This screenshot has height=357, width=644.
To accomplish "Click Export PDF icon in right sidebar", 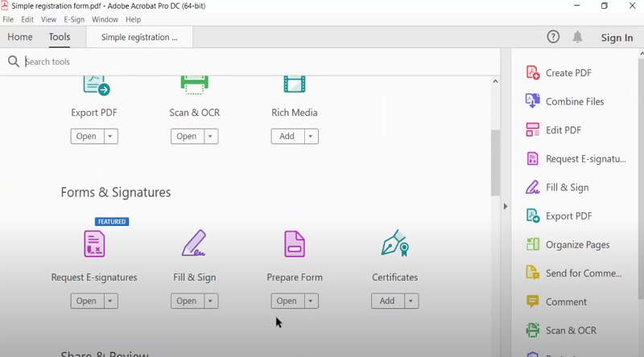I will coord(533,215).
